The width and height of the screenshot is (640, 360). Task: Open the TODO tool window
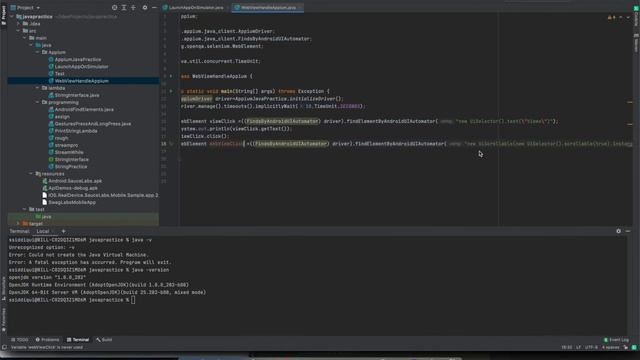coord(20,340)
